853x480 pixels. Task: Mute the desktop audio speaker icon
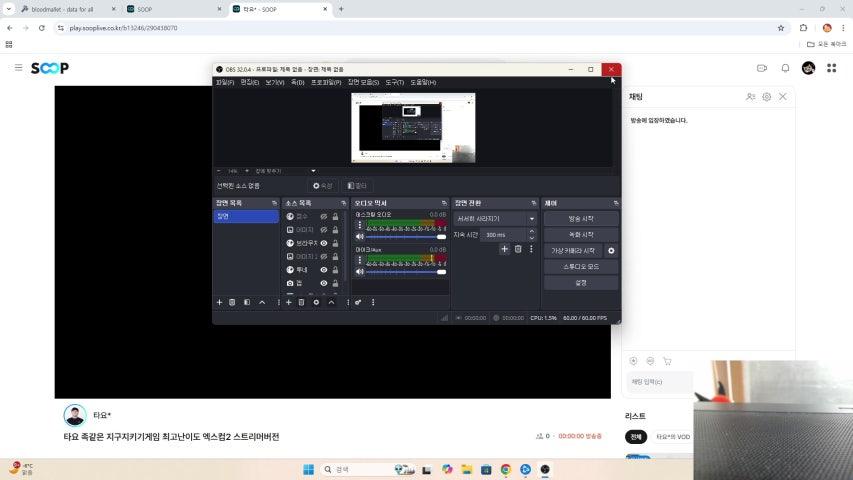coord(360,237)
